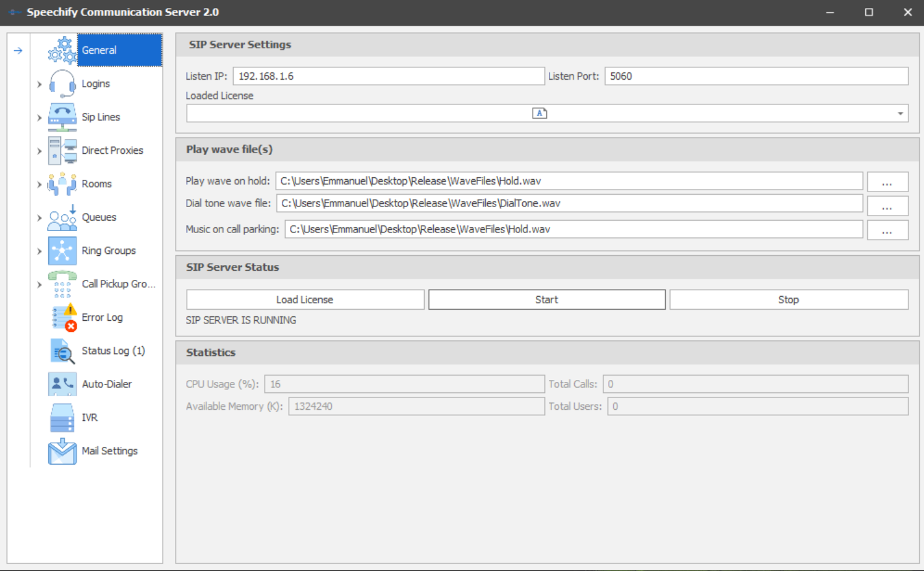Expand the Call Pickup Groups tree node
Viewport: 924px width, 571px height.
(40, 284)
